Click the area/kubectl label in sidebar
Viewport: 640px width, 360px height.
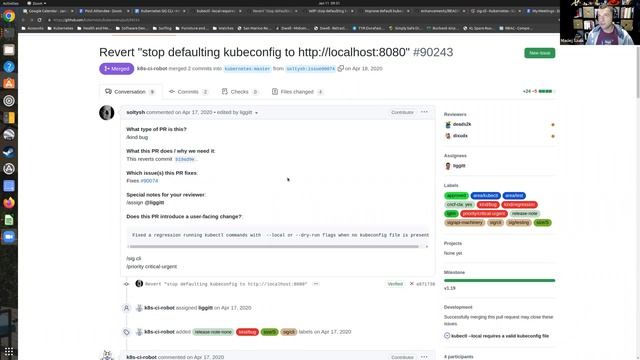485,196
